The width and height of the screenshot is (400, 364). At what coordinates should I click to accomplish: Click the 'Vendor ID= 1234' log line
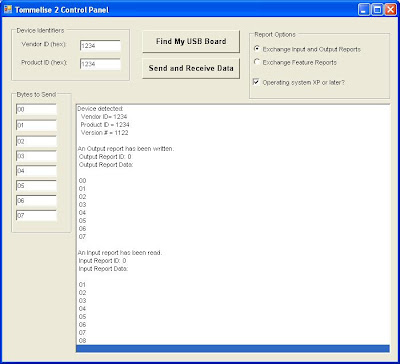(104, 117)
